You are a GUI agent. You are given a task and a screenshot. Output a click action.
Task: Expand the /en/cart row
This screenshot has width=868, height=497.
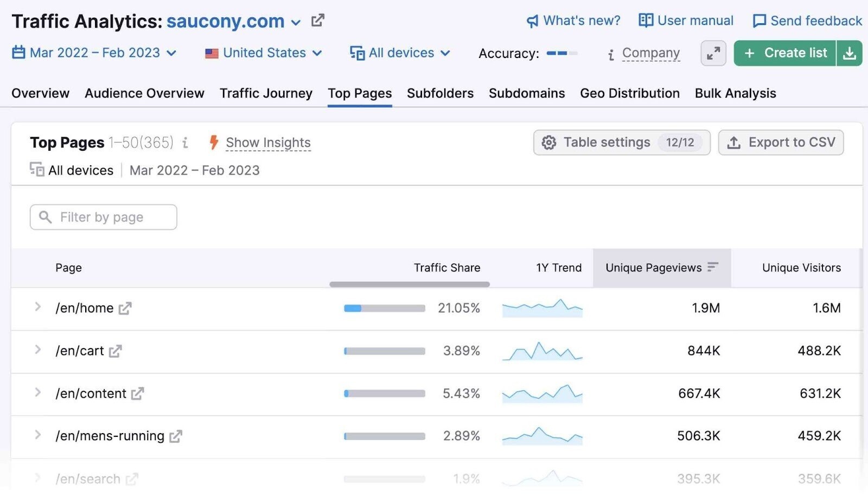[x=37, y=350]
